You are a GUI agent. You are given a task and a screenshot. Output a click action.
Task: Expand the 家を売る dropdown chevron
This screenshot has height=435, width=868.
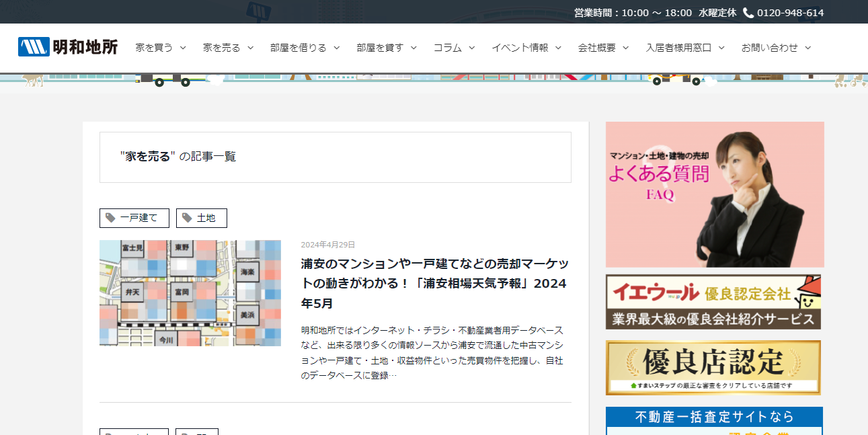[x=250, y=48]
